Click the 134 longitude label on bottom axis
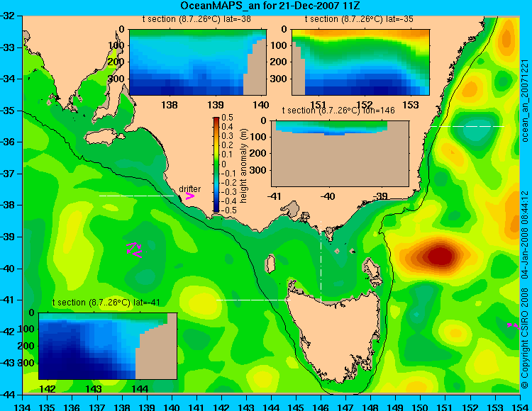The image size is (532, 411). (x=23, y=407)
